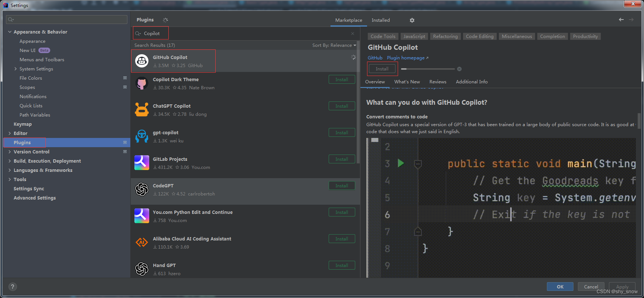Click the File Colors project-level icon

pos(125,78)
